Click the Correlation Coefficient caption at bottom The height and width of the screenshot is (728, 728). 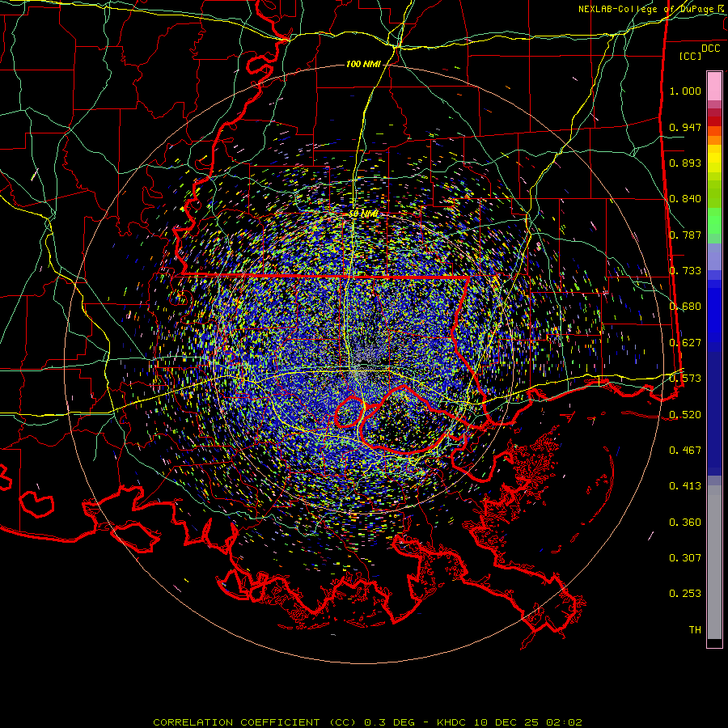367,722
